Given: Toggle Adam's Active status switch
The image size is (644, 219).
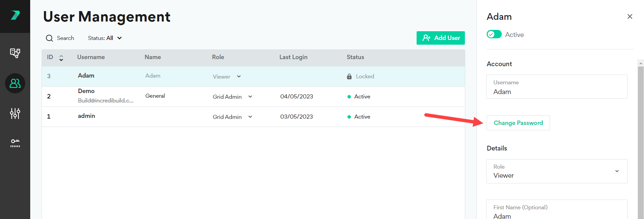Looking at the screenshot, I should (494, 35).
